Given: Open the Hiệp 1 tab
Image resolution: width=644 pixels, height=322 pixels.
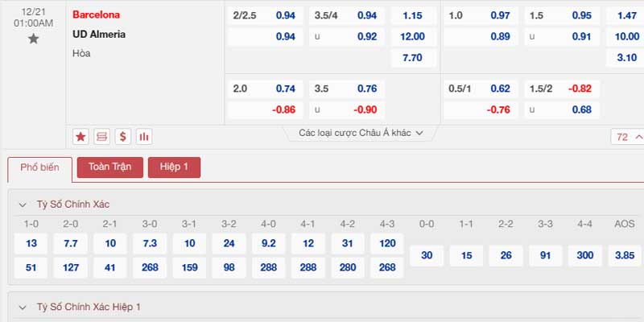Looking at the screenshot, I should [x=174, y=167].
